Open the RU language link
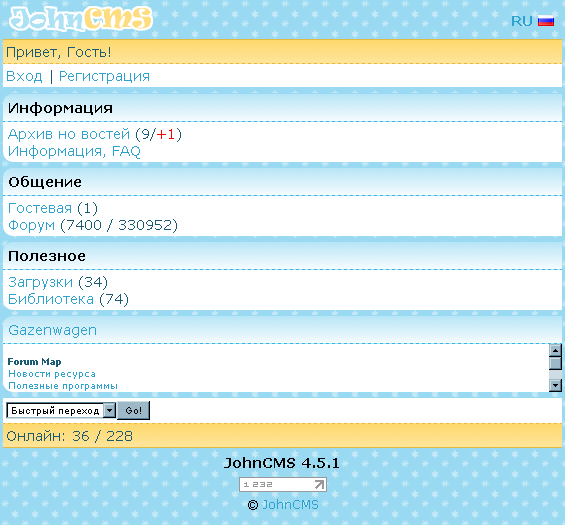565x525 pixels. click(x=521, y=21)
